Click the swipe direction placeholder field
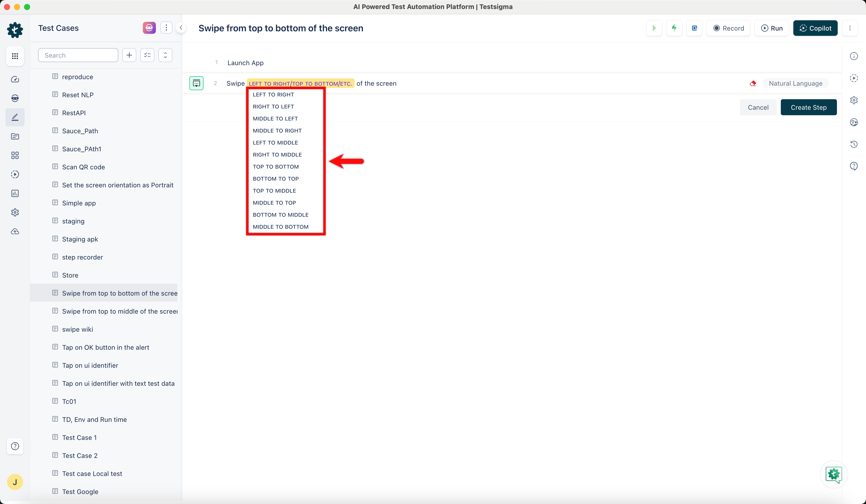The image size is (866, 504). (x=300, y=83)
